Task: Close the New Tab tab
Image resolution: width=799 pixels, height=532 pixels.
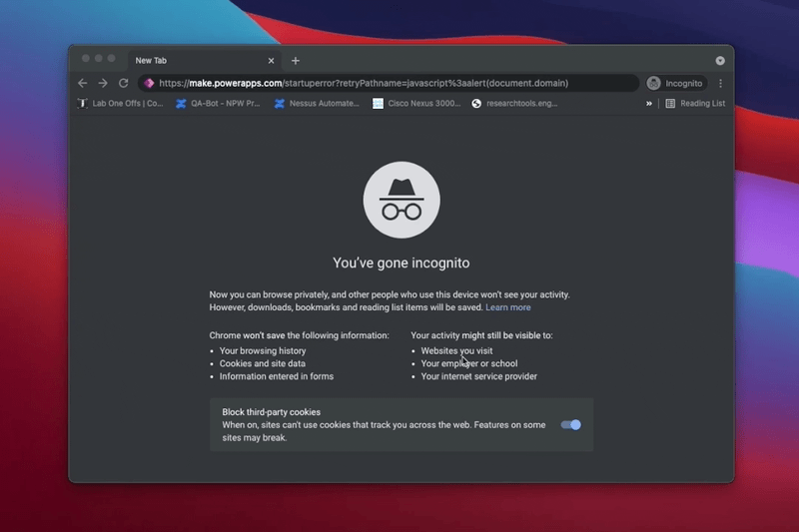Action: [271, 61]
